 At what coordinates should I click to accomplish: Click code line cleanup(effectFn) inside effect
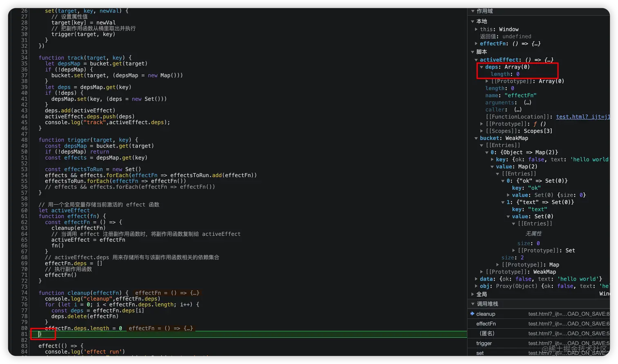[78, 228]
